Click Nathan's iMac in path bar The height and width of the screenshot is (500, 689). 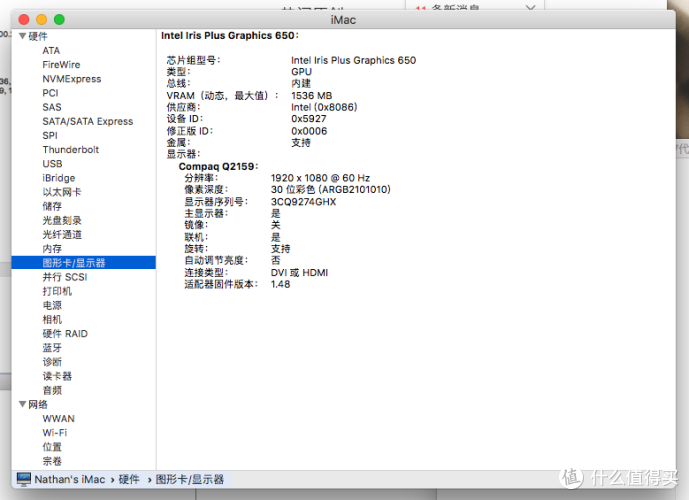(69, 479)
